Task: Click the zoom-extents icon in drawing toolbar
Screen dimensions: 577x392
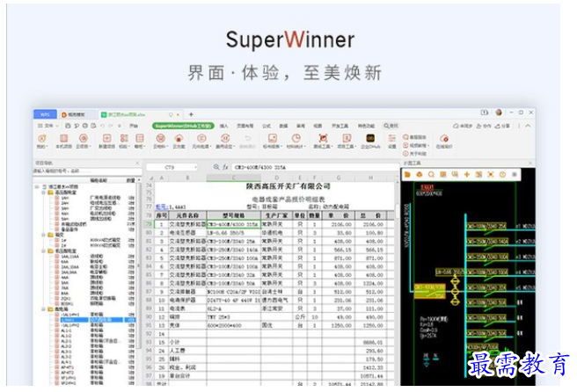Action: (x=491, y=175)
